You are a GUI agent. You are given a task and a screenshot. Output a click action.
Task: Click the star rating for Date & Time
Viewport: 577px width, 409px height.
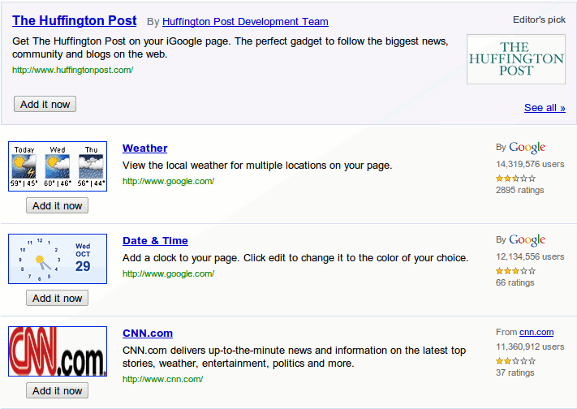tap(516, 271)
